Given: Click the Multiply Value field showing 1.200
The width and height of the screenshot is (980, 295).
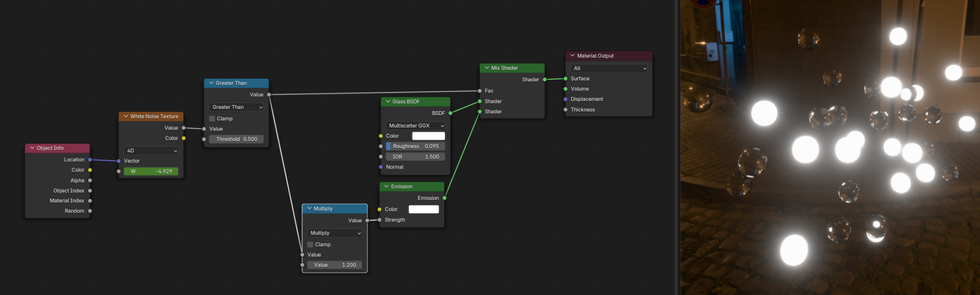Looking at the screenshot, I should coord(335,265).
